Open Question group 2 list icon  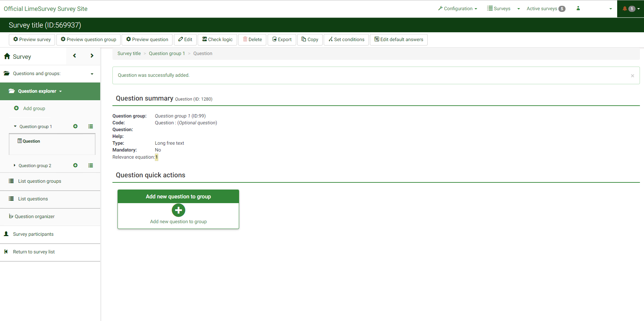(x=91, y=165)
